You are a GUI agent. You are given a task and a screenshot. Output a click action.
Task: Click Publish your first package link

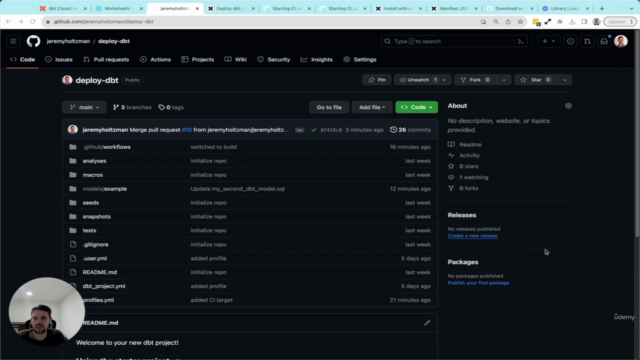[478, 283]
